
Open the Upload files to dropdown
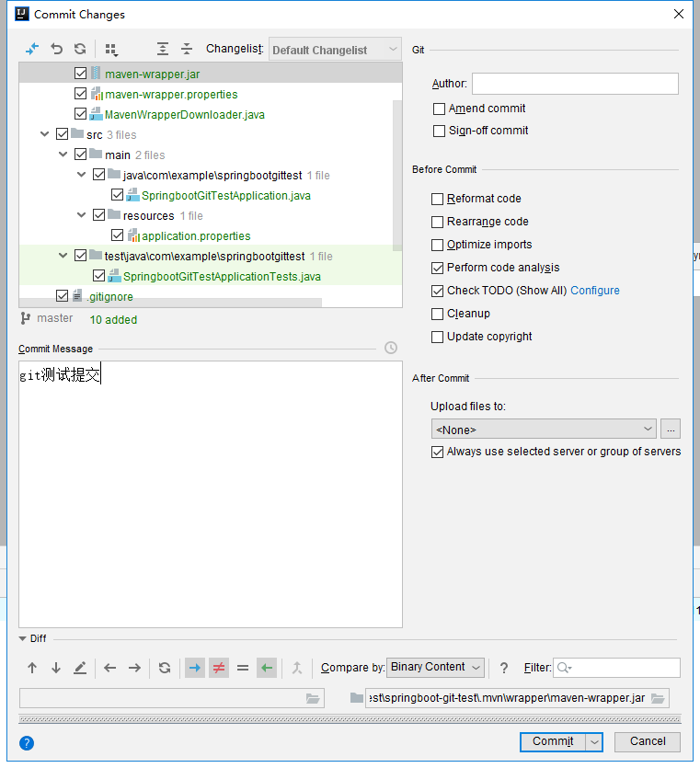point(544,429)
